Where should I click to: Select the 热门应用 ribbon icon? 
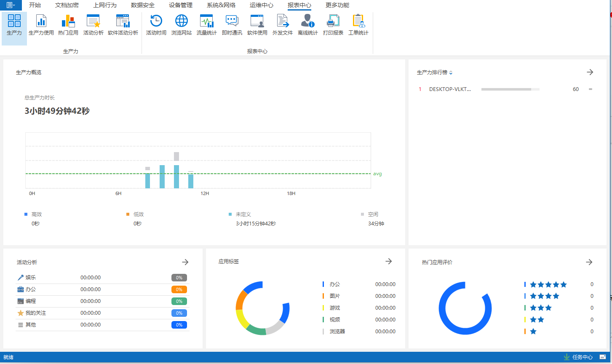[x=68, y=24]
